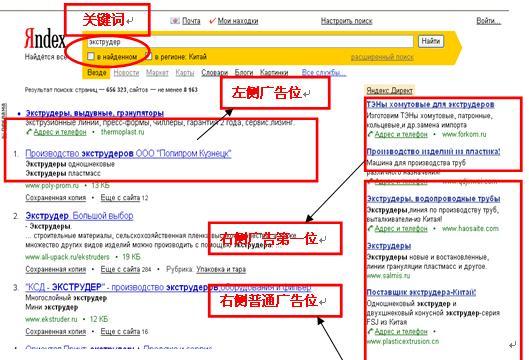Switch to the Карты tab
Screen dimensions: 529x360
click(x=185, y=73)
